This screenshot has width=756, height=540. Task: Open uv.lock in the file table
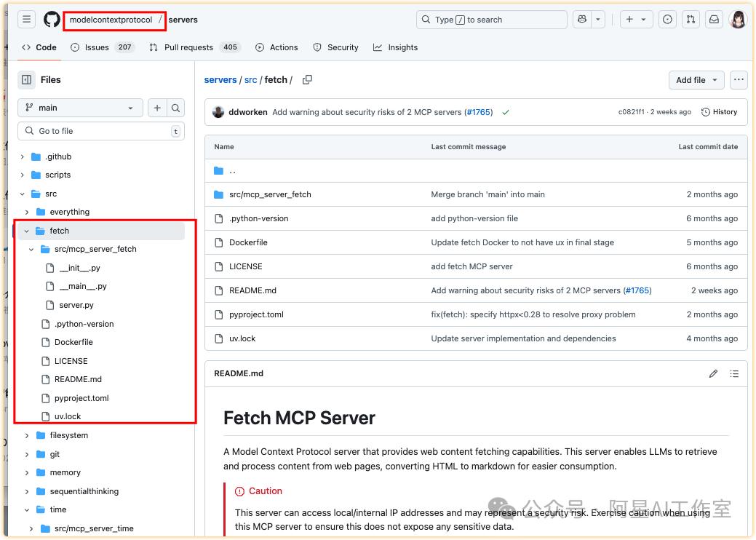[x=242, y=338]
